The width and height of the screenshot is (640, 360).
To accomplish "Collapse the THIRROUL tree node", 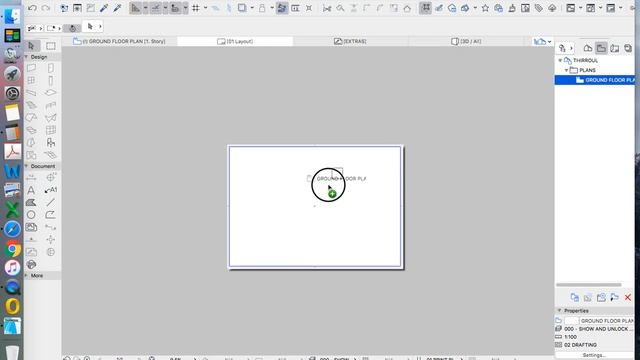I will 560,60.
